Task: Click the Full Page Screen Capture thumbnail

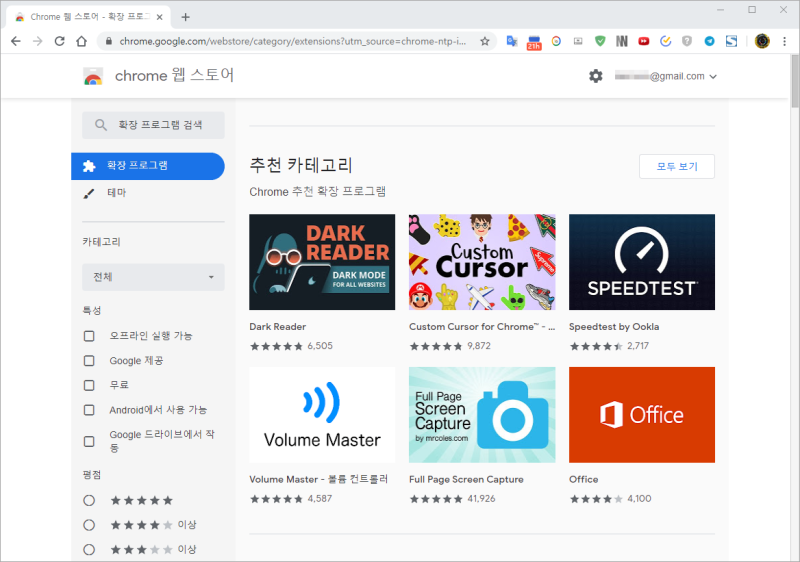Action: click(x=482, y=415)
